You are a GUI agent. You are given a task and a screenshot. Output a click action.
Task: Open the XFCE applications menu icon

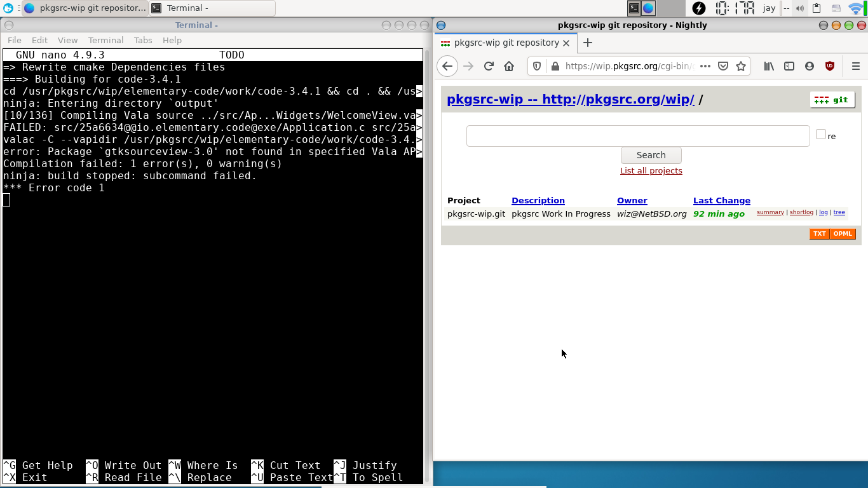(x=8, y=8)
